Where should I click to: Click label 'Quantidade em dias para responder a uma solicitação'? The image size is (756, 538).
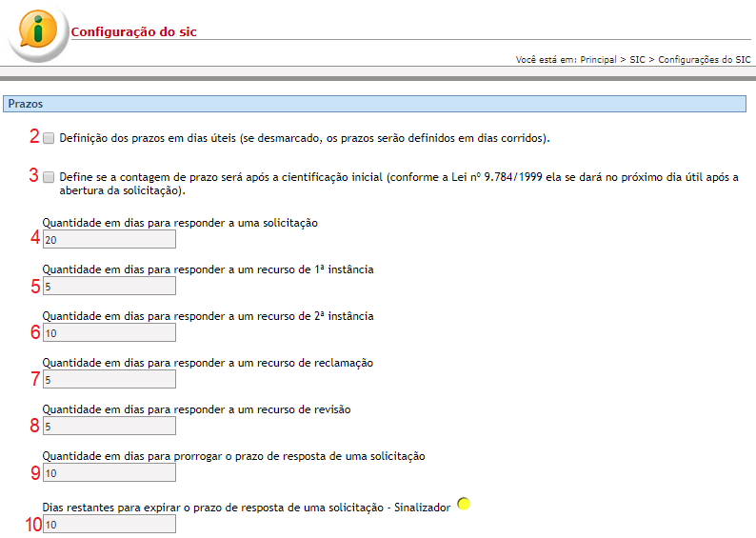[180, 223]
